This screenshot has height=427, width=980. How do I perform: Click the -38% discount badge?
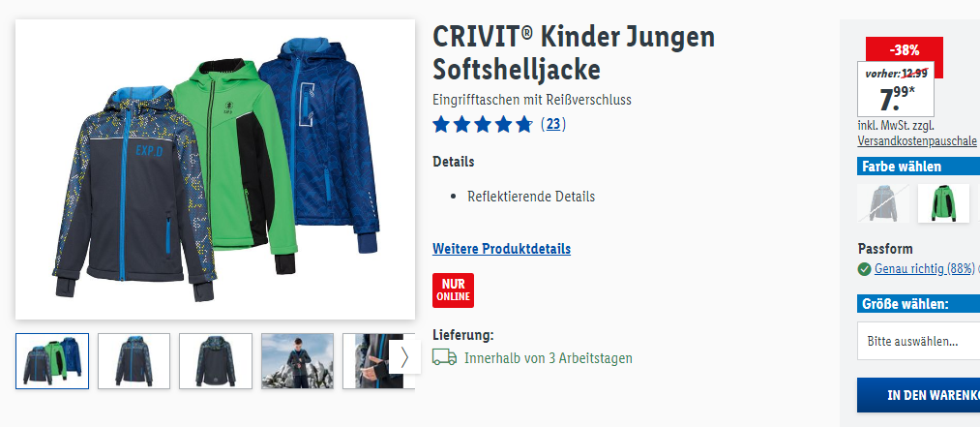tap(905, 49)
